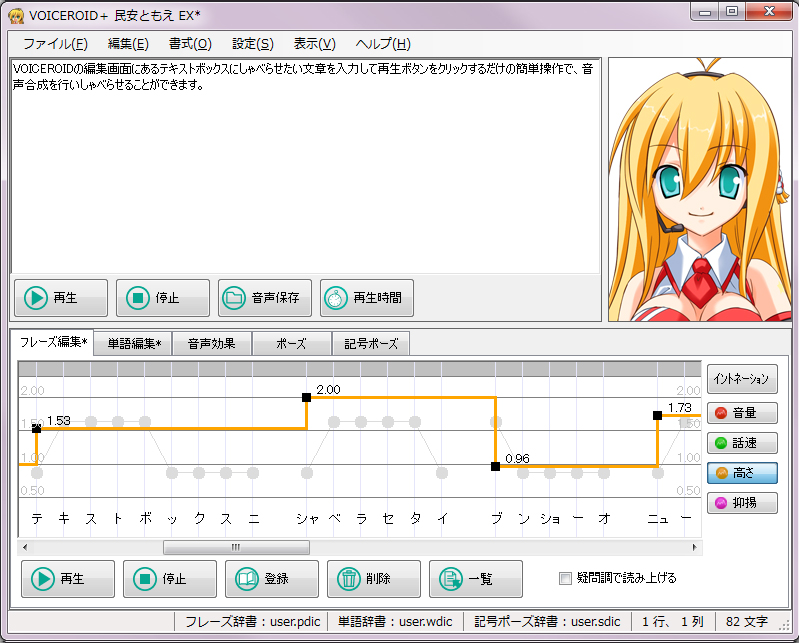Minimize the VOICEROID window
This screenshot has height=643, width=799.
pyautogui.click(x=705, y=12)
